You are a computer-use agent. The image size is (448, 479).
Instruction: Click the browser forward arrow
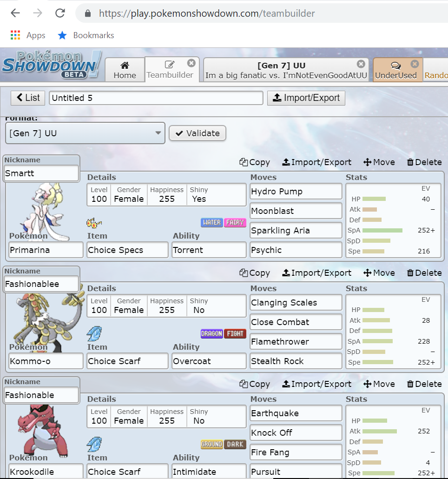(38, 13)
